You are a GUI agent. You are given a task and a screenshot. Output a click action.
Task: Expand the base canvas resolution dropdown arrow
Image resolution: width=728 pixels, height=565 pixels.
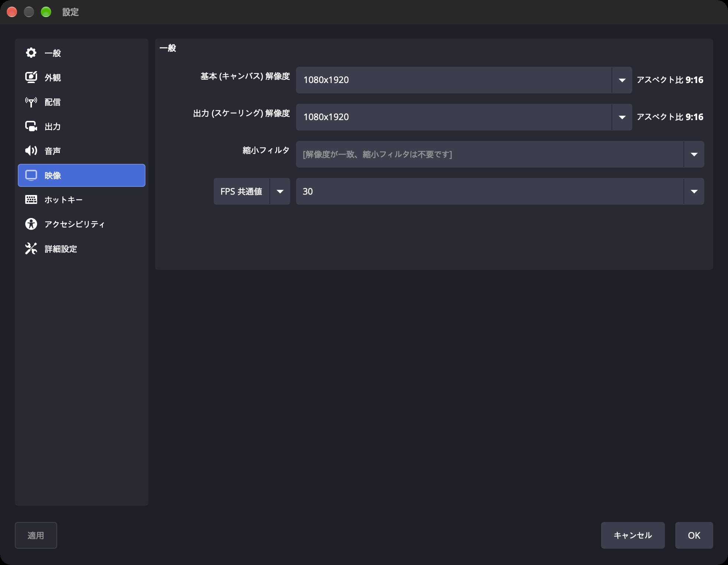tap(622, 80)
